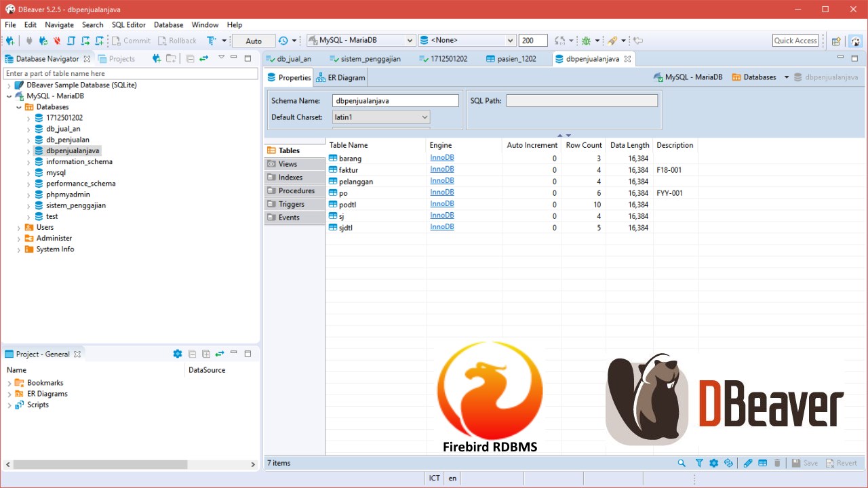
Task: Click the InnoDB link in the barang row
Action: (x=442, y=158)
